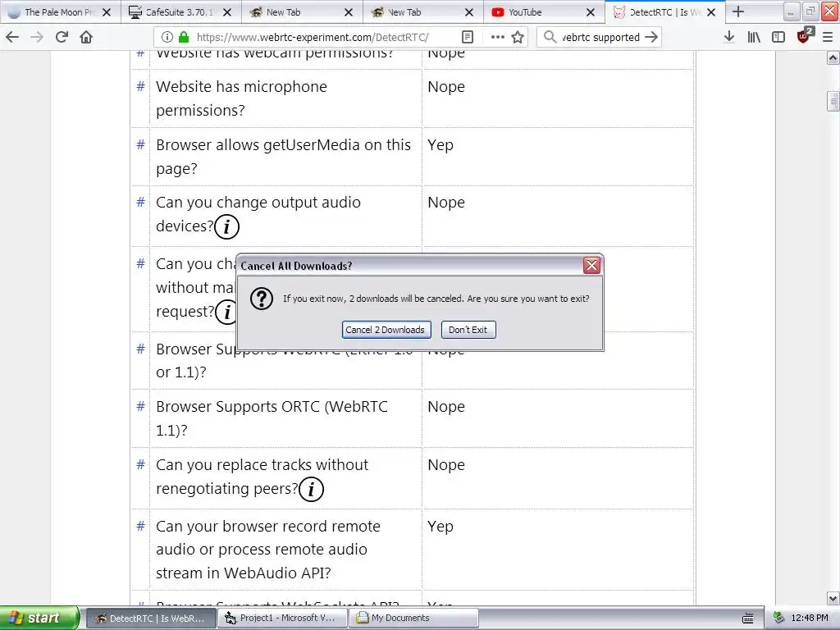Viewport: 840px width, 630px height.
Task: Close the CafeSuite tab
Action: click(x=227, y=11)
